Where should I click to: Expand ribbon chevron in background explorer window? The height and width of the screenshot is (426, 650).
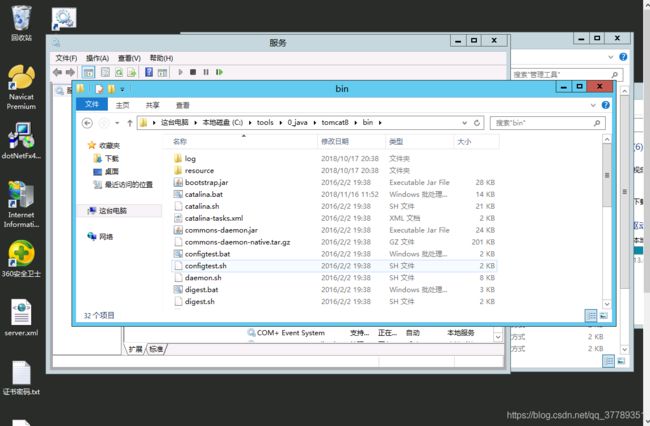pyautogui.click(x=611, y=57)
